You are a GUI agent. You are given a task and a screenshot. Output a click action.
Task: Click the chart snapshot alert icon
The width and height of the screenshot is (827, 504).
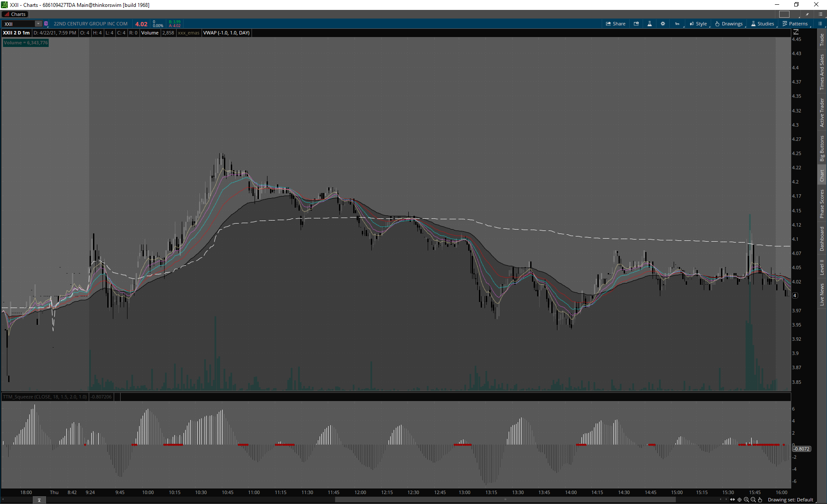[x=636, y=24]
